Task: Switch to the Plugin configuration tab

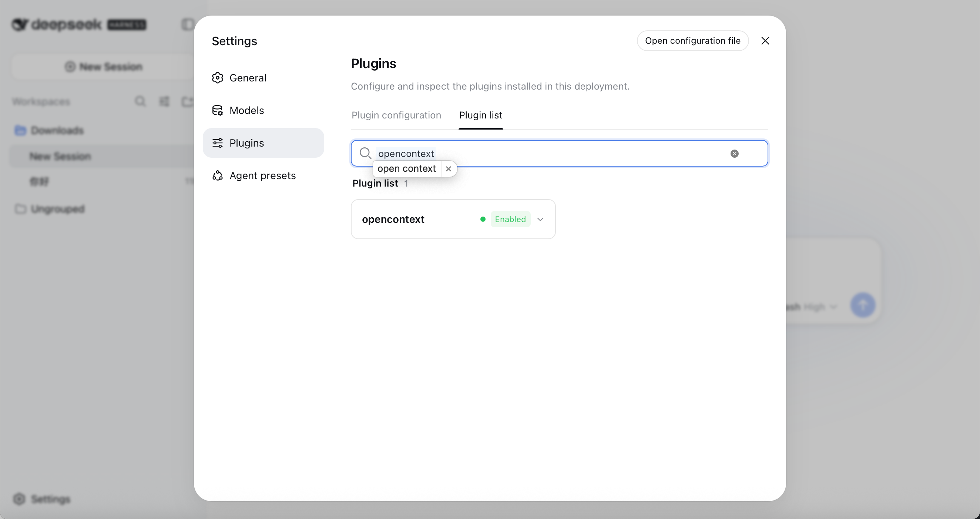Action: [396, 115]
